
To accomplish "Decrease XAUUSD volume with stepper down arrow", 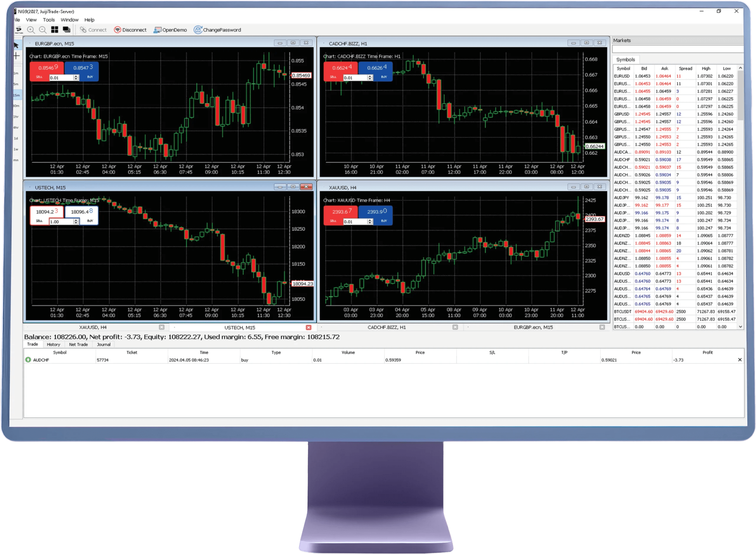I will (x=370, y=223).
